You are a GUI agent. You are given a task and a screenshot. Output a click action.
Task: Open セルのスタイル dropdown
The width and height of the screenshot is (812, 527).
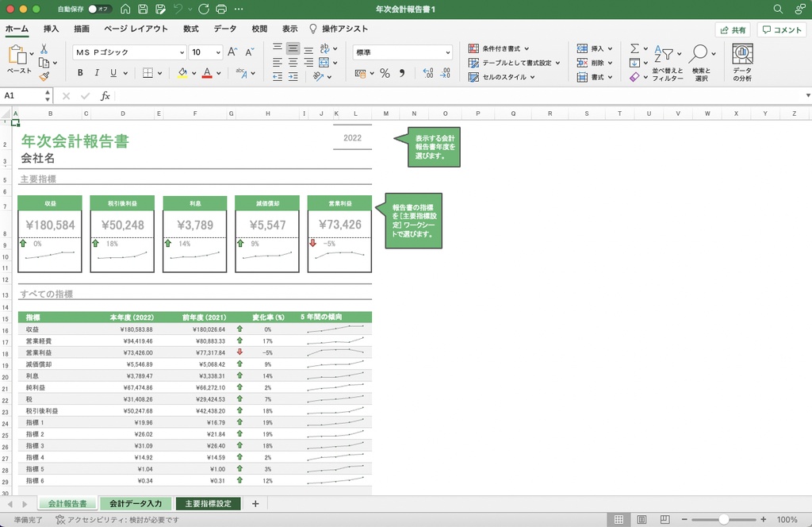tap(502, 77)
